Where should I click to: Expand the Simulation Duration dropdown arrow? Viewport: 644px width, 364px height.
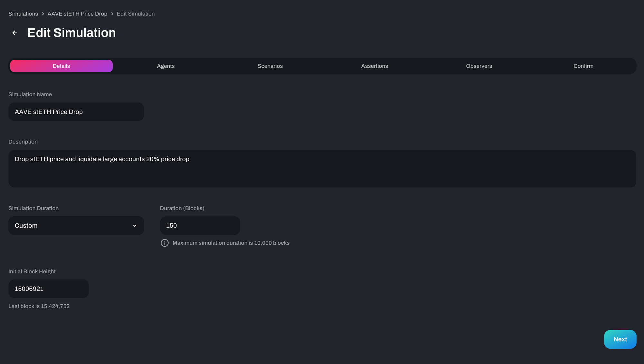click(x=135, y=226)
